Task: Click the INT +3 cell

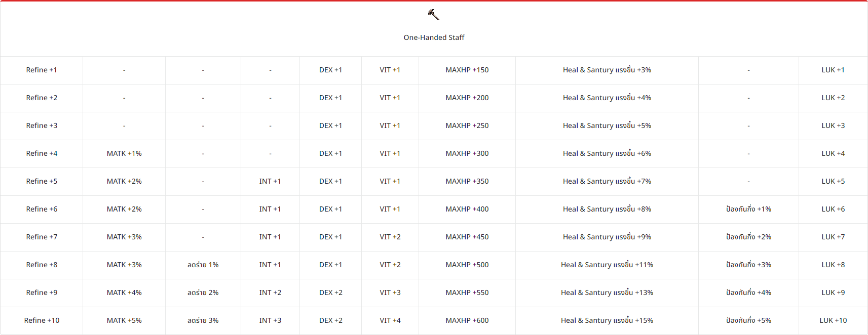Action: (270, 320)
